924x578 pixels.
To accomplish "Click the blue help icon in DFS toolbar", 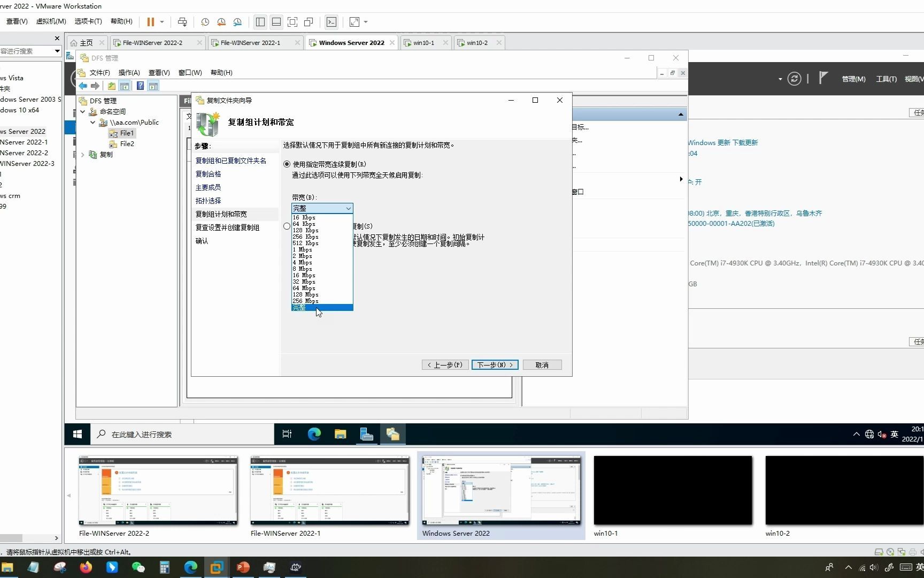I will (140, 86).
